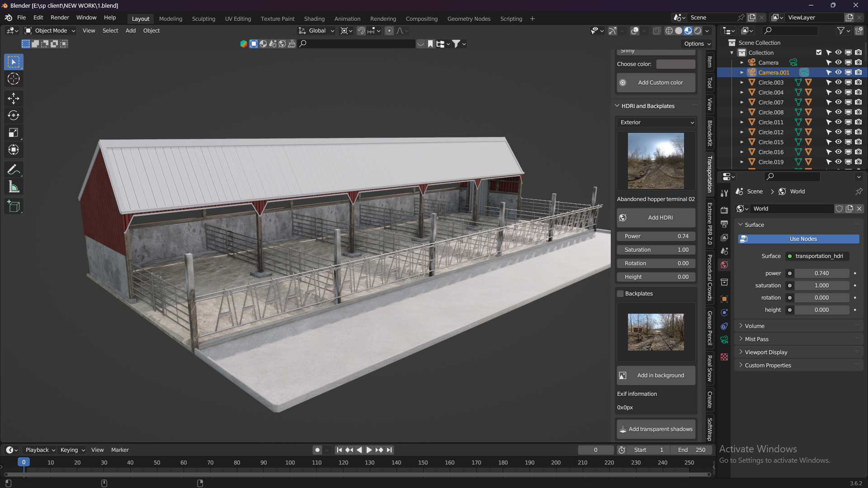The image size is (868, 488).
Task: Open the Outliner filter icon
Action: [841, 31]
